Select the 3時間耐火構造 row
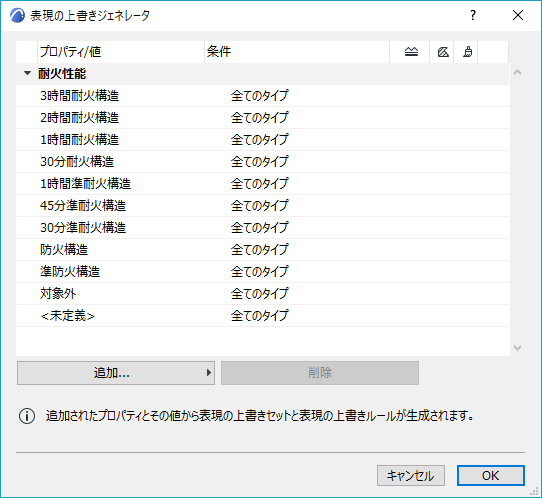This screenshot has height=498, width=542. click(x=262, y=96)
